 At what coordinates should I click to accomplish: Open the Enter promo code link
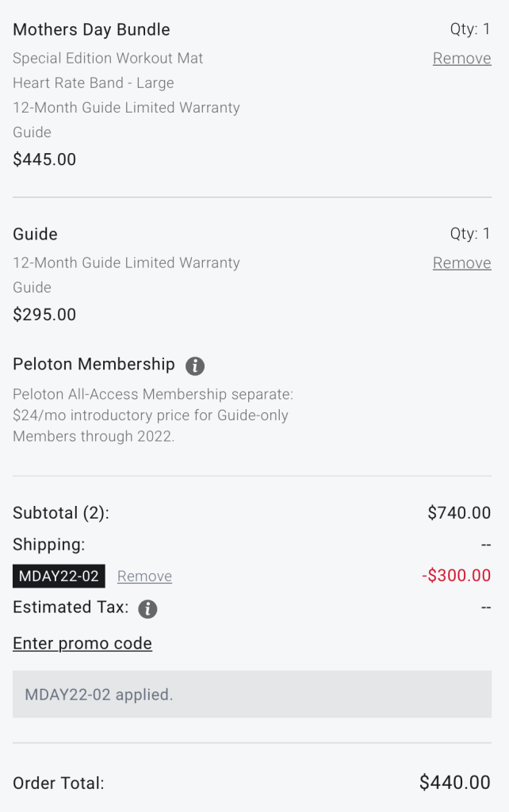[82, 643]
